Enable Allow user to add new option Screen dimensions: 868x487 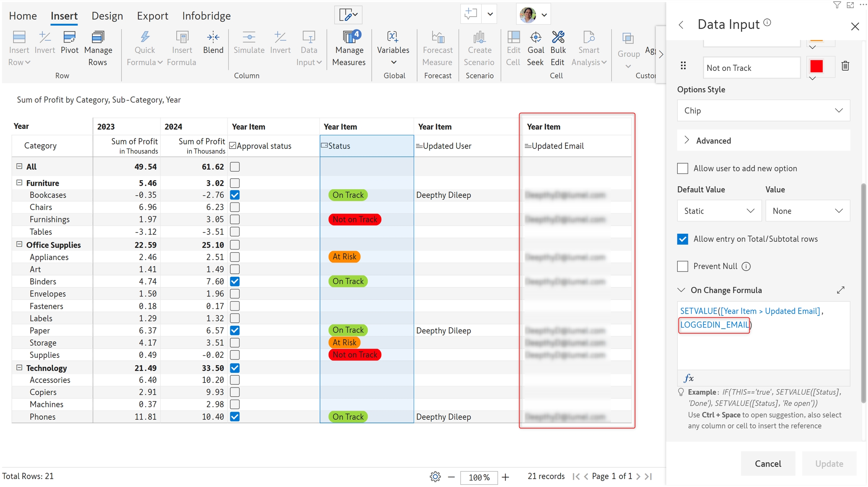[x=683, y=168]
